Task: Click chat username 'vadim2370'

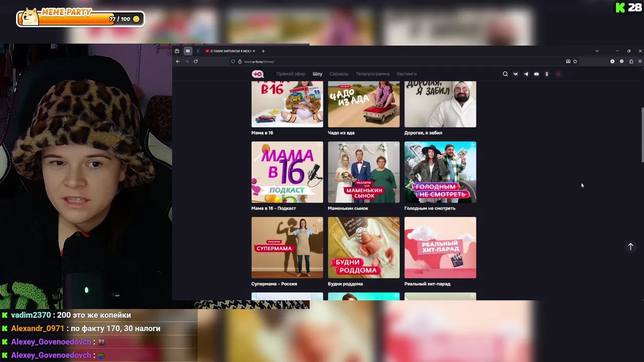Action: click(31, 315)
